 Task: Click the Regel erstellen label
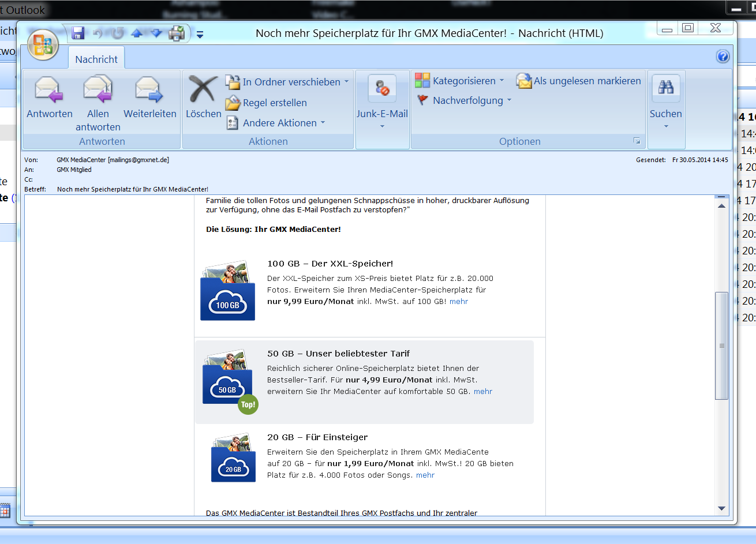coord(275,103)
